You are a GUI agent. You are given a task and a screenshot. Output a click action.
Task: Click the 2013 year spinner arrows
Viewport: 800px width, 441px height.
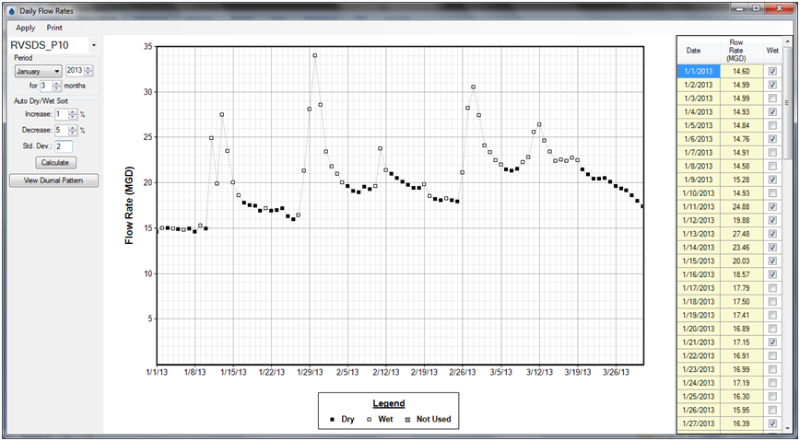pyautogui.click(x=89, y=71)
